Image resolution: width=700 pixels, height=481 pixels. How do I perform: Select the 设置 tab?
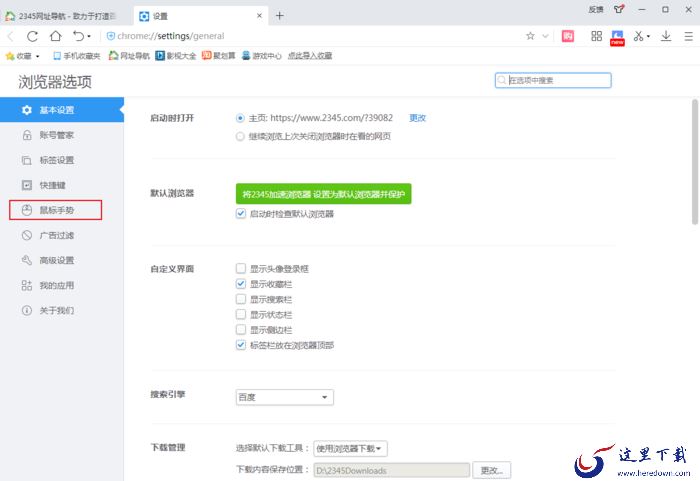201,16
